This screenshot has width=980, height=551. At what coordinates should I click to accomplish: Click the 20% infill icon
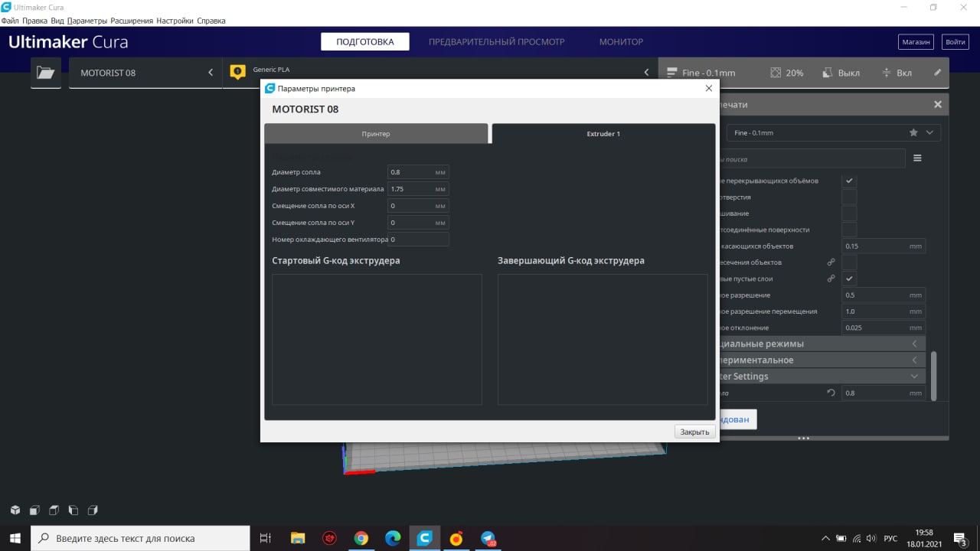pos(776,73)
